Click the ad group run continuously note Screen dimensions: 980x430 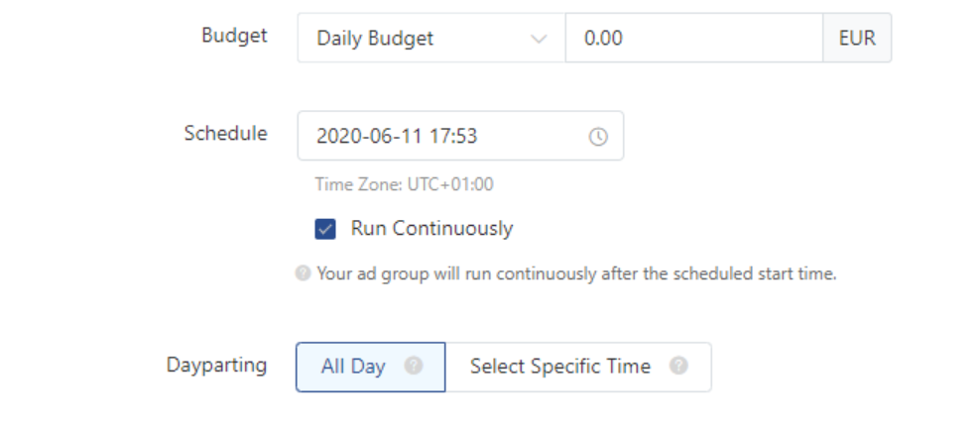pyautogui.click(x=576, y=273)
